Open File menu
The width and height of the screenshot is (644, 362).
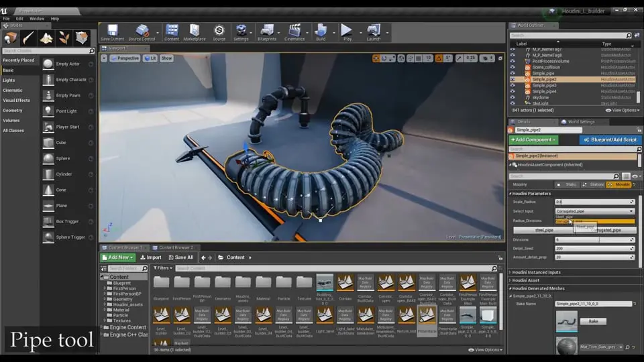click(6, 19)
